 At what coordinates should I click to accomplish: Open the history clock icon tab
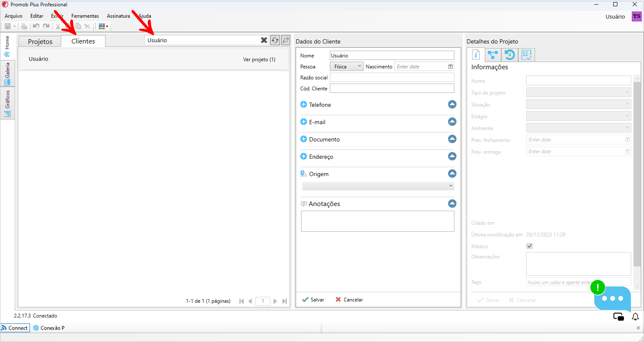(x=509, y=55)
